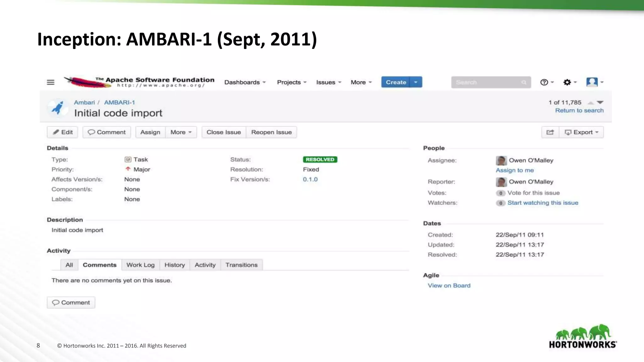Click the AMBARI-1 issue key link
Screen dimensions: 644x362
pyautogui.click(x=119, y=102)
